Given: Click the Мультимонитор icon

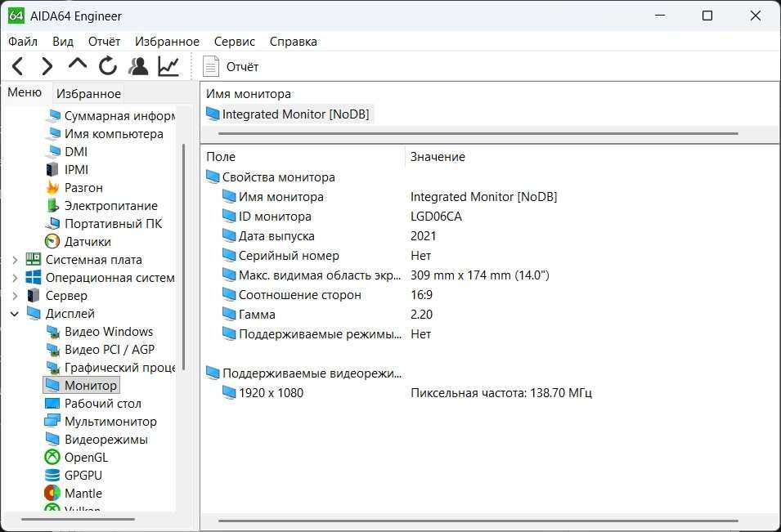Looking at the screenshot, I should [52, 421].
